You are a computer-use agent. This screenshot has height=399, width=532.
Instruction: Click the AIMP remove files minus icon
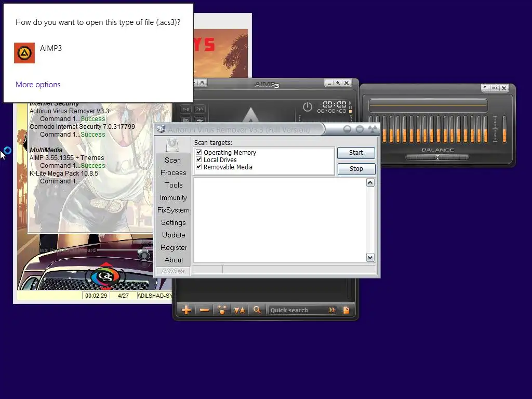click(204, 310)
